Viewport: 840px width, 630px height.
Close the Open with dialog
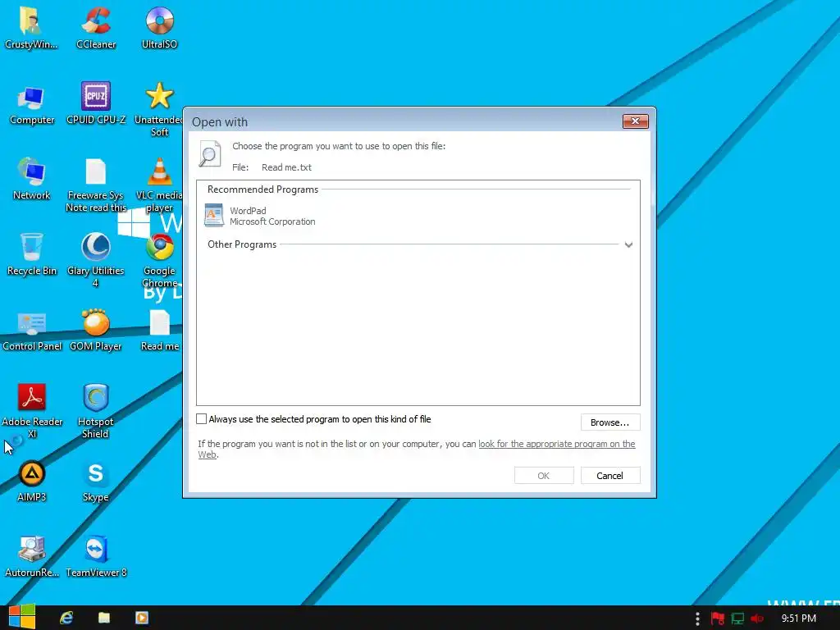[636, 121]
